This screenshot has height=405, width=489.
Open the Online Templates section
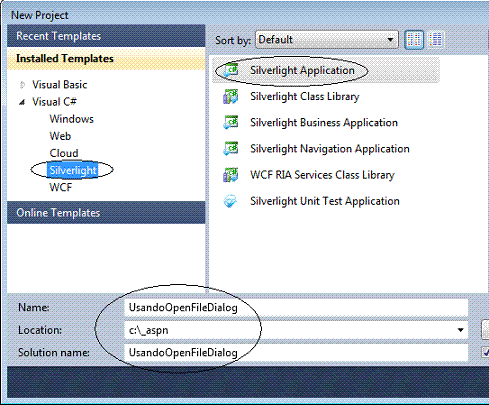pyautogui.click(x=106, y=212)
